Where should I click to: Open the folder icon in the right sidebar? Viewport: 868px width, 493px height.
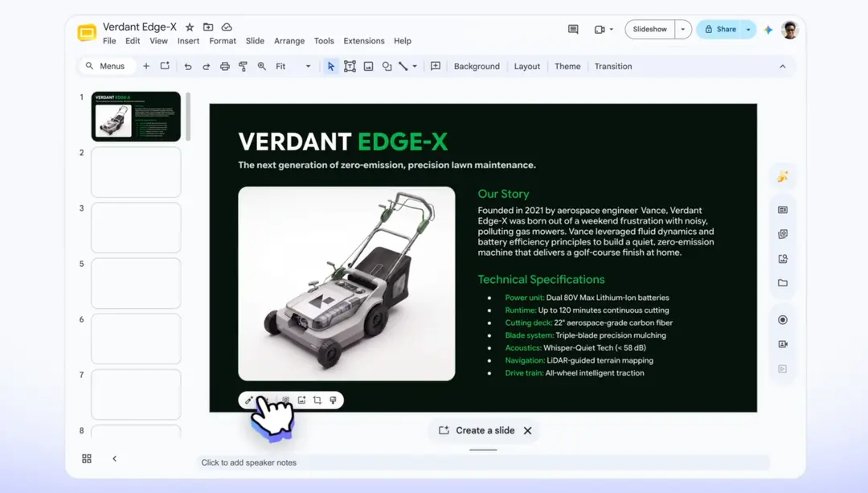click(783, 283)
